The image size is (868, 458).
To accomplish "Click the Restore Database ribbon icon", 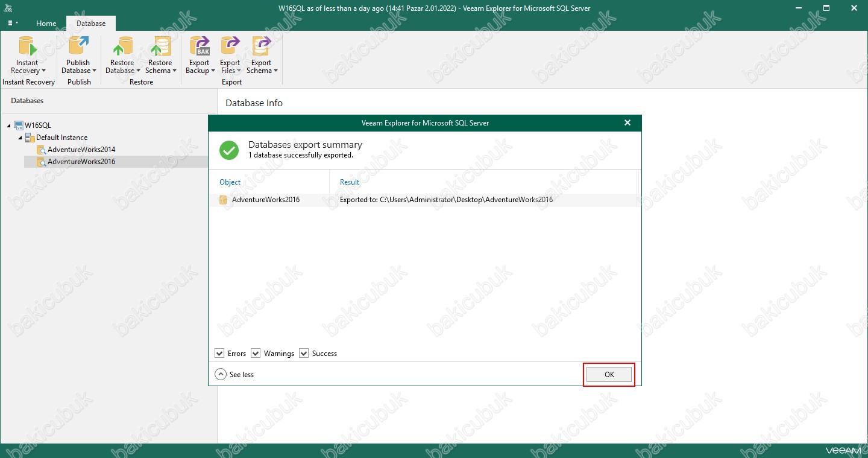I will 122,46.
